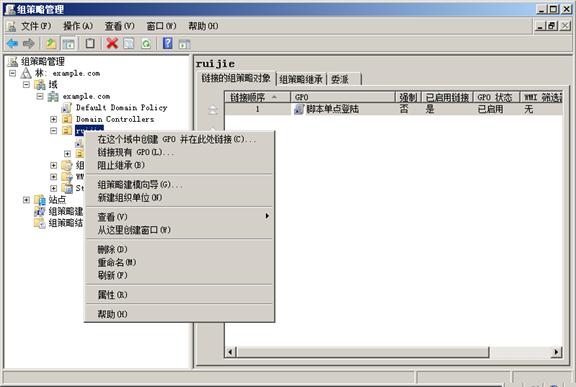
Task: Collapse the example.com forest node
Action: (12, 73)
